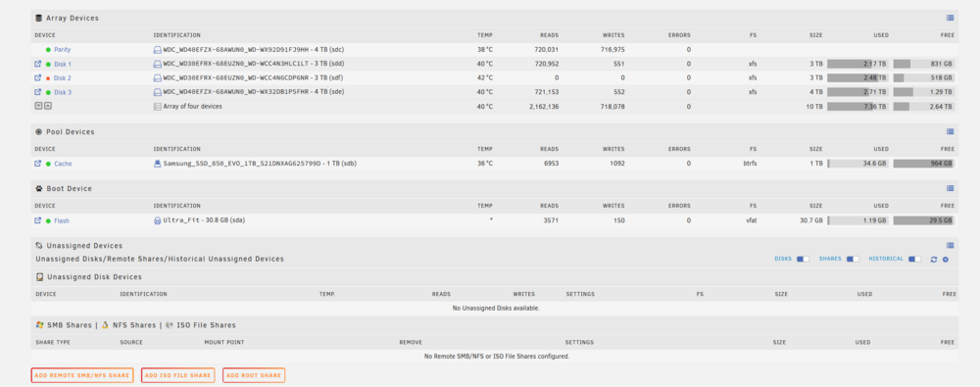Click drive icon beside Parity identification

pos(158,49)
